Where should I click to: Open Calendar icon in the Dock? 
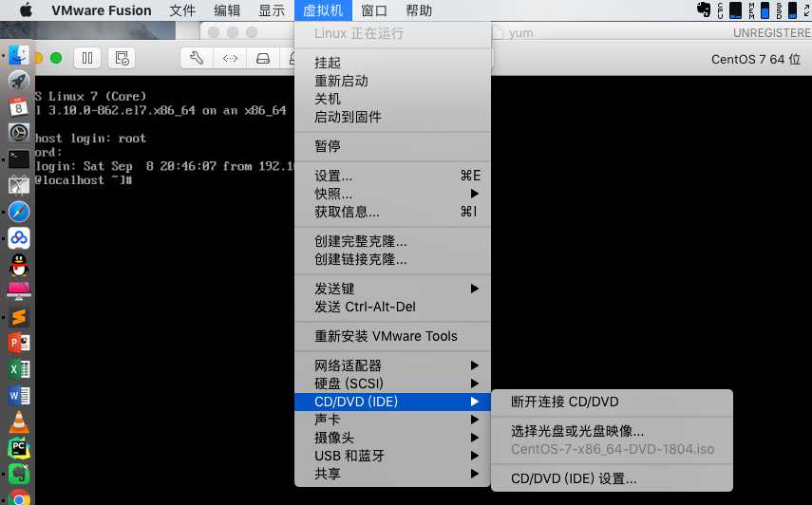click(19, 107)
